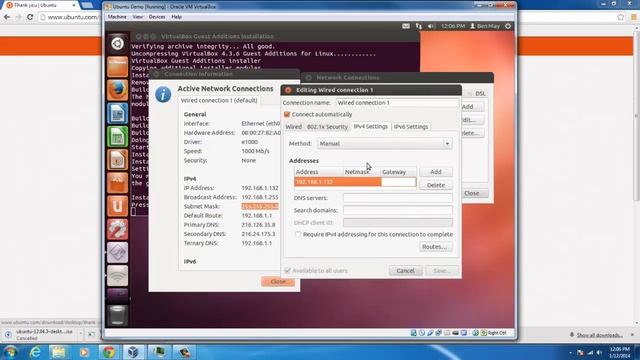Image resolution: width=640 pixels, height=360 pixels.
Task: Click the network indicator in Ubuntu panel
Action: 419,26
